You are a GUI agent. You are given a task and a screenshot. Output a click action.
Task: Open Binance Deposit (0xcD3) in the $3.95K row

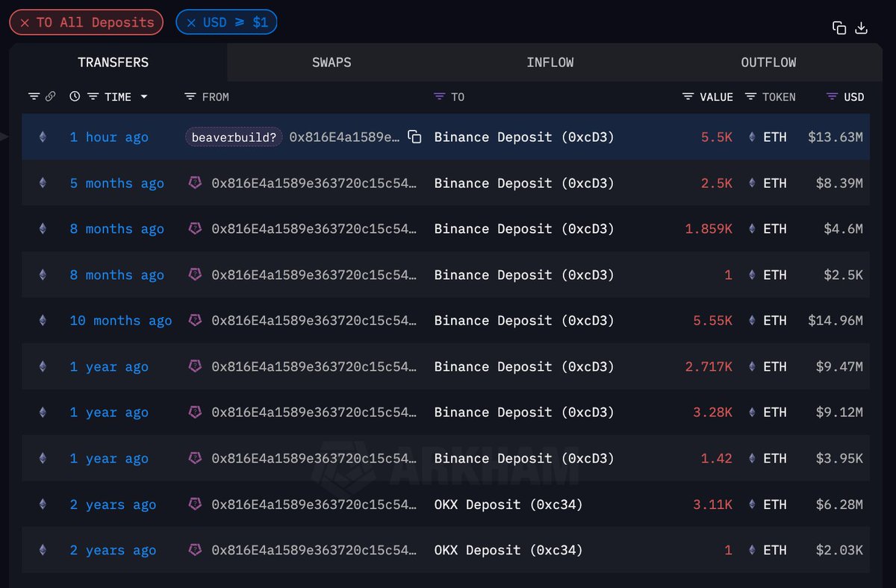click(x=524, y=459)
